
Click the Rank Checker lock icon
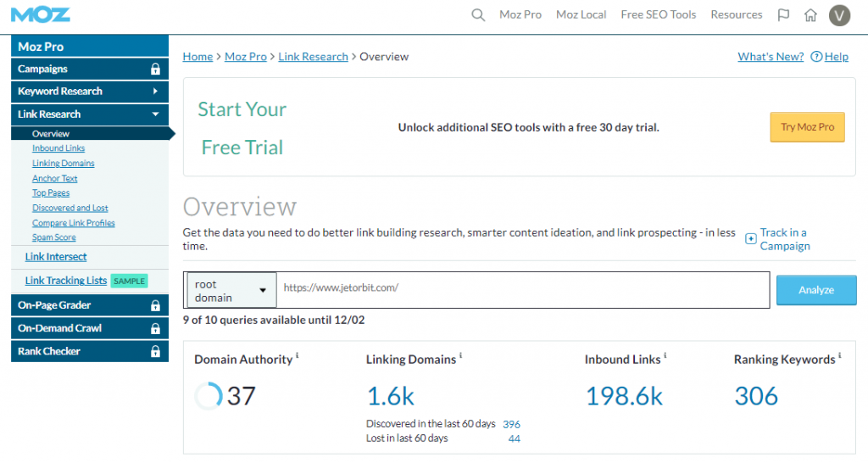[x=156, y=351]
